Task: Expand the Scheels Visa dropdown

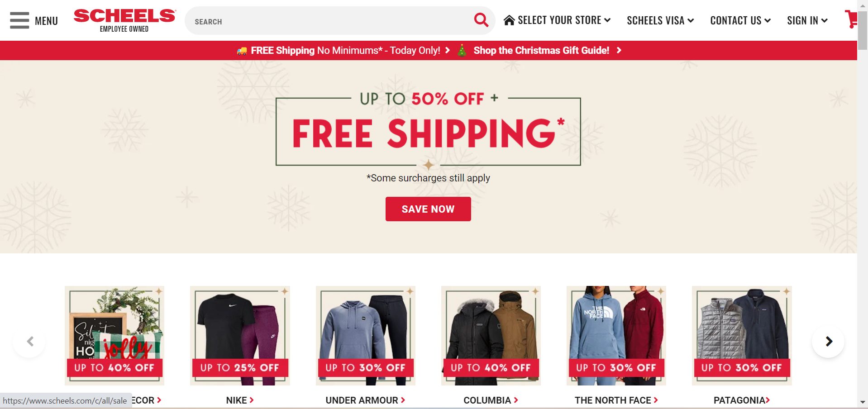Action: [x=660, y=20]
